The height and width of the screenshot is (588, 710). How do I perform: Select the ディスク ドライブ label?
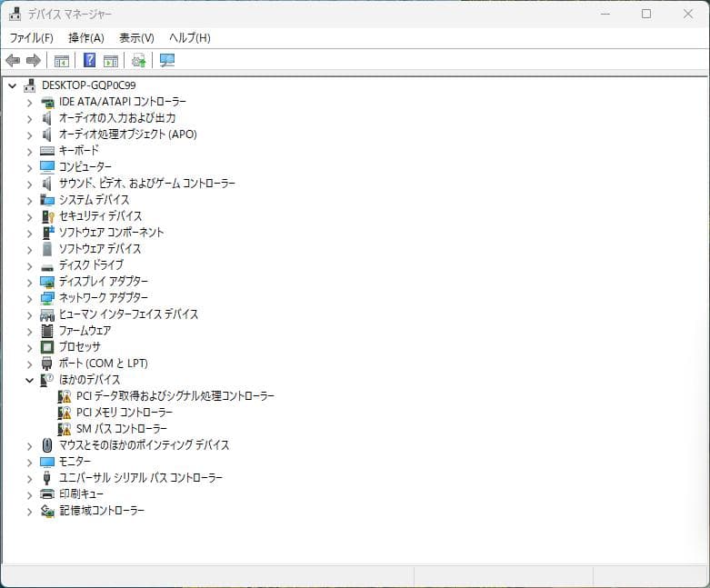click(x=91, y=264)
